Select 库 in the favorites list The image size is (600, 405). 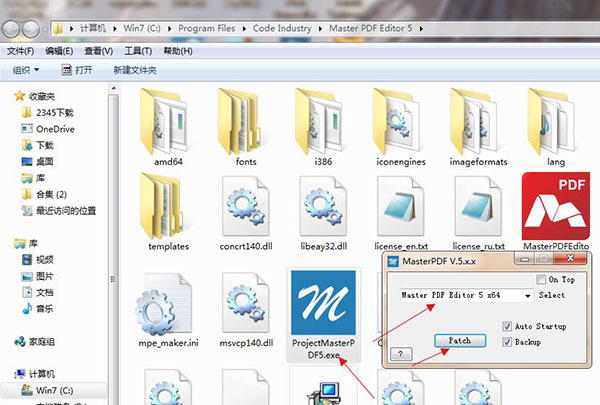pyautogui.click(x=33, y=178)
